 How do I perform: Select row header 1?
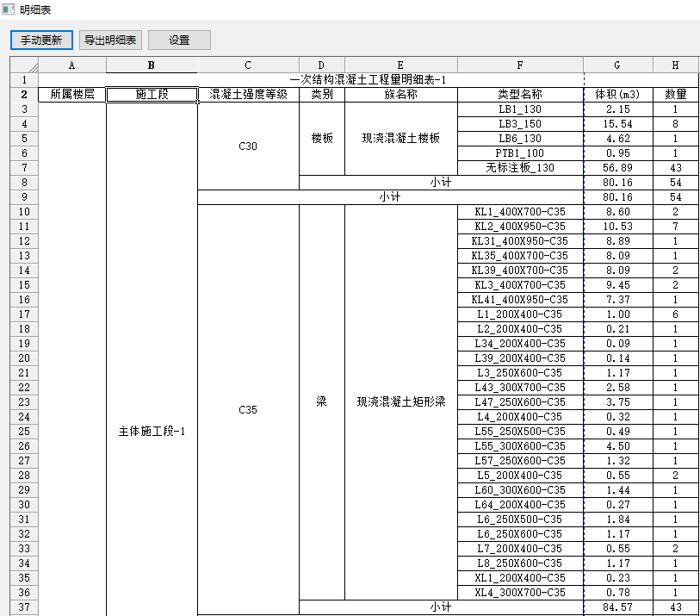tap(24, 80)
